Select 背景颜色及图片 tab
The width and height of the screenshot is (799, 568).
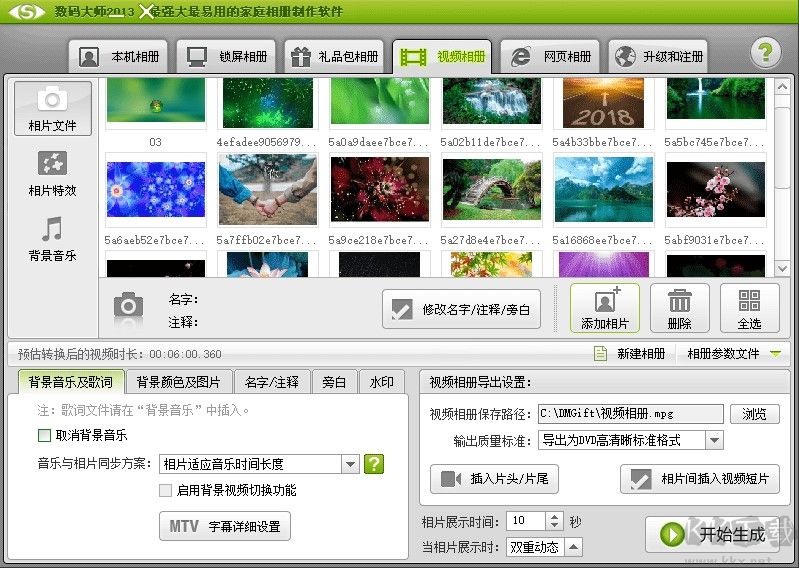[x=178, y=382]
